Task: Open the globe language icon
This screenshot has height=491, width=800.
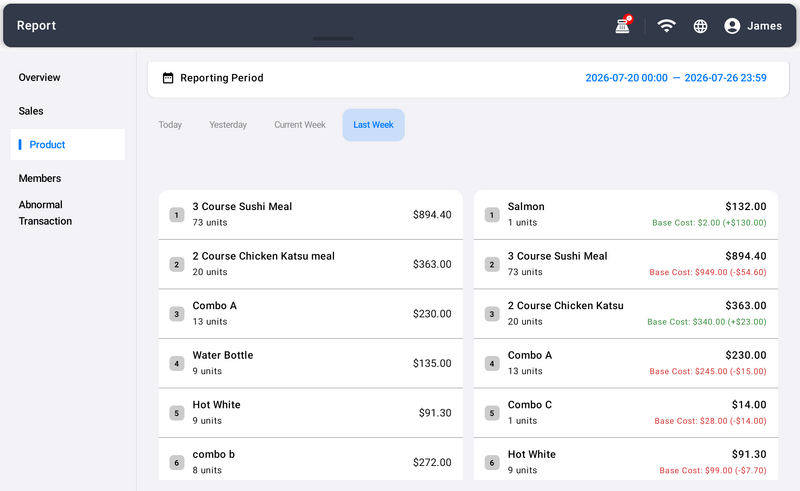Action: (x=700, y=26)
